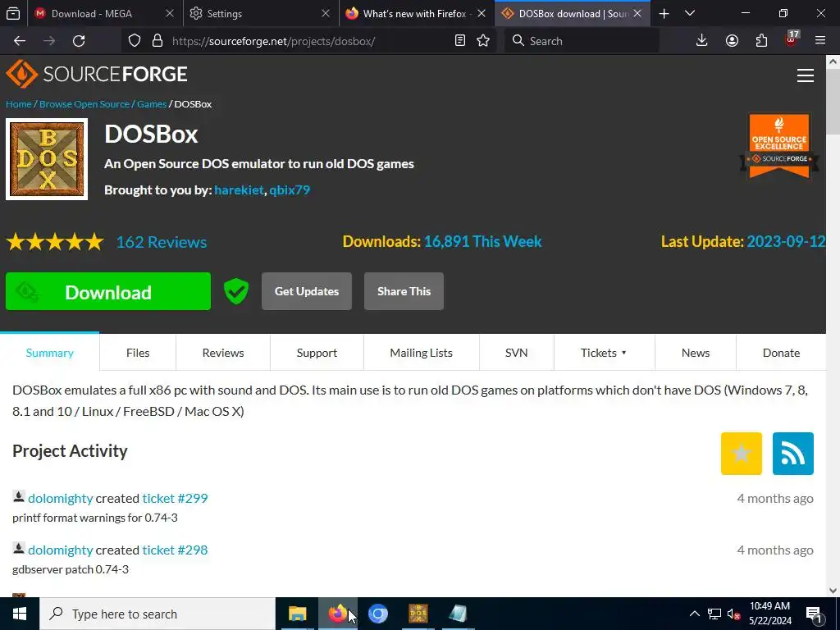Image resolution: width=840 pixels, height=630 pixels.
Task: Open DOSBox app in taskbar
Action: click(x=418, y=614)
